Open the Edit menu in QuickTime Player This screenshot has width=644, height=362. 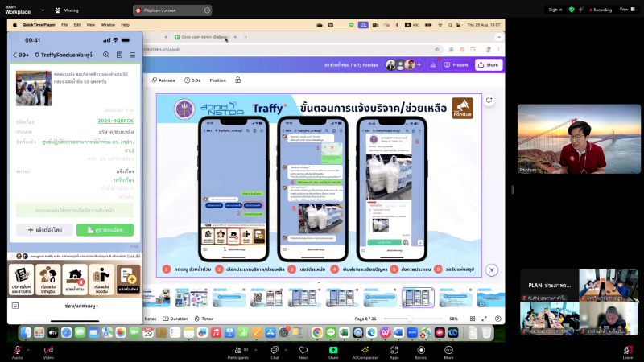pyautogui.click(x=76, y=25)
